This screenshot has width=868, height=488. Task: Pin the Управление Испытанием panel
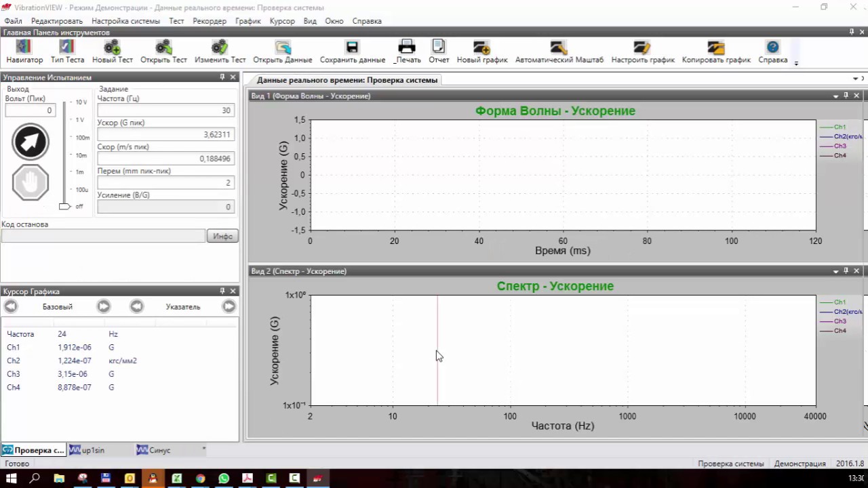(x=222, y=77)
